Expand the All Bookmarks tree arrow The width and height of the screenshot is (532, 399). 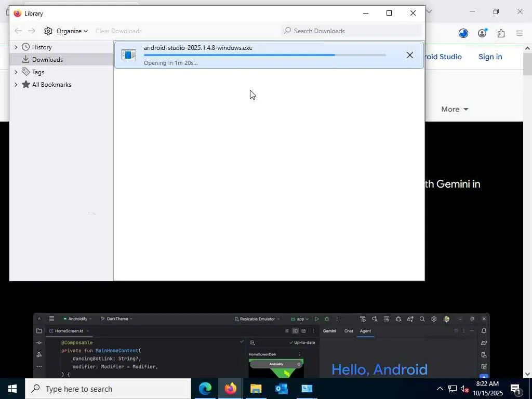click(16, 85)
